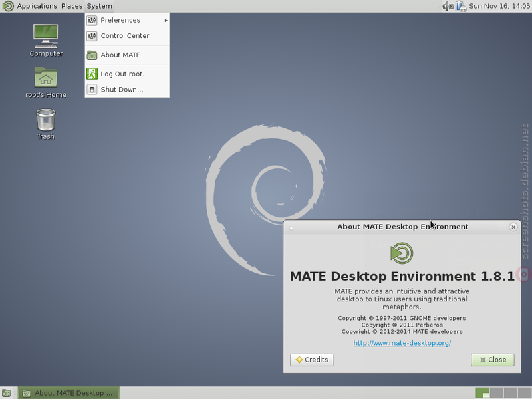Click the "Copyright © 2011 Perberos" line
This screenshot has width=532, height=399.
tap(402, 325)
